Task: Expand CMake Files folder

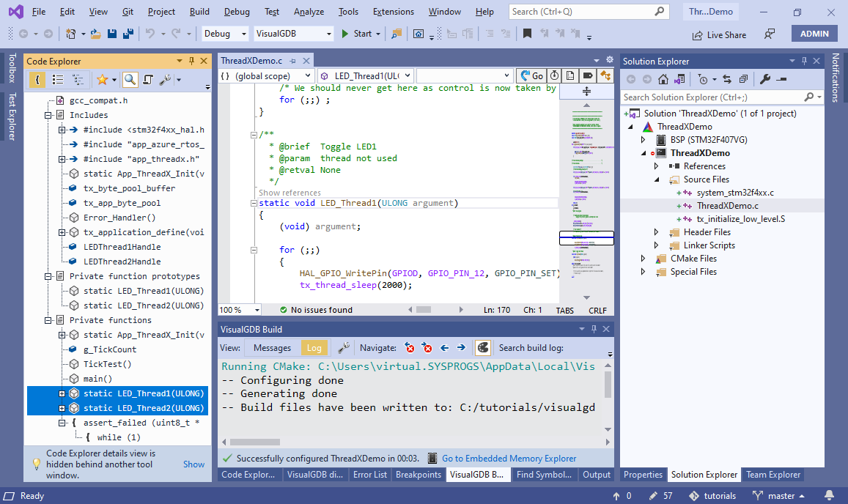Action: point(643,259)
